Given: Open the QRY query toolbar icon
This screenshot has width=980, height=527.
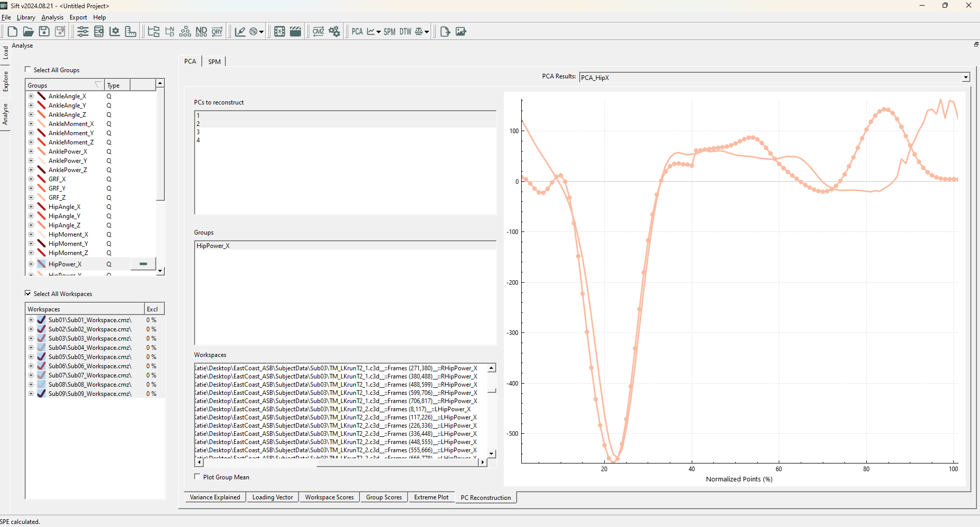Looking at the screenshot, I should tap(217, 31).
